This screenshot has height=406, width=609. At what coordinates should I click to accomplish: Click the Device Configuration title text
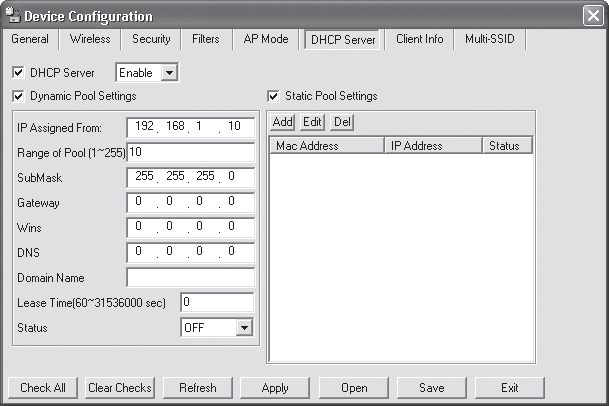pos(89,17)
